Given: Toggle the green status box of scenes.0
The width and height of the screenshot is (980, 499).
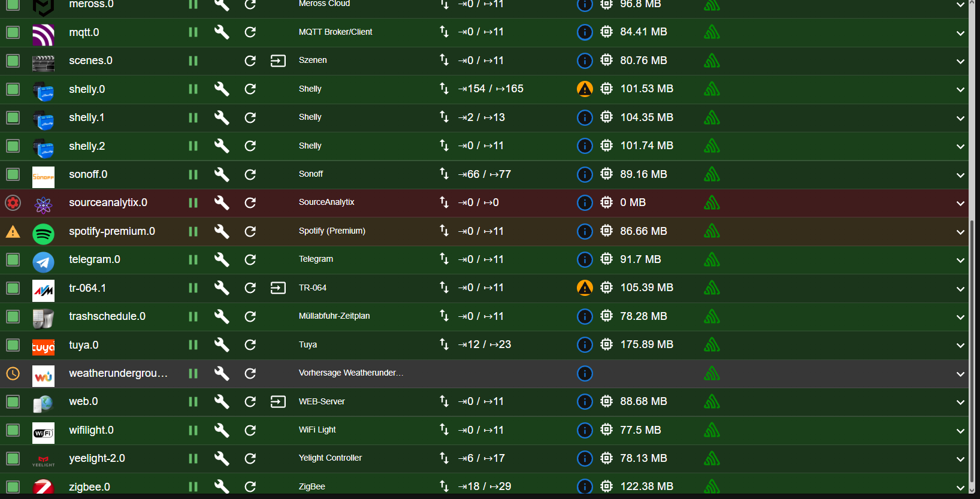Looking at the screenshot, I should 13,61.
